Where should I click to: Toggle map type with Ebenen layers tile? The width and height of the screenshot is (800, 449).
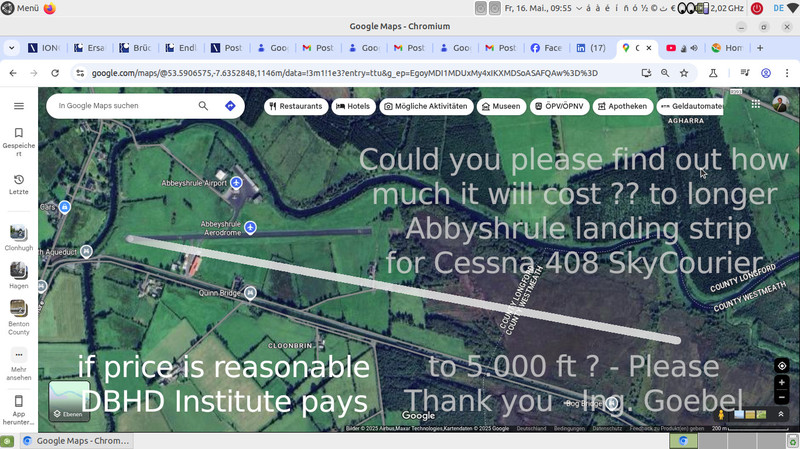[x=69, y=401]
